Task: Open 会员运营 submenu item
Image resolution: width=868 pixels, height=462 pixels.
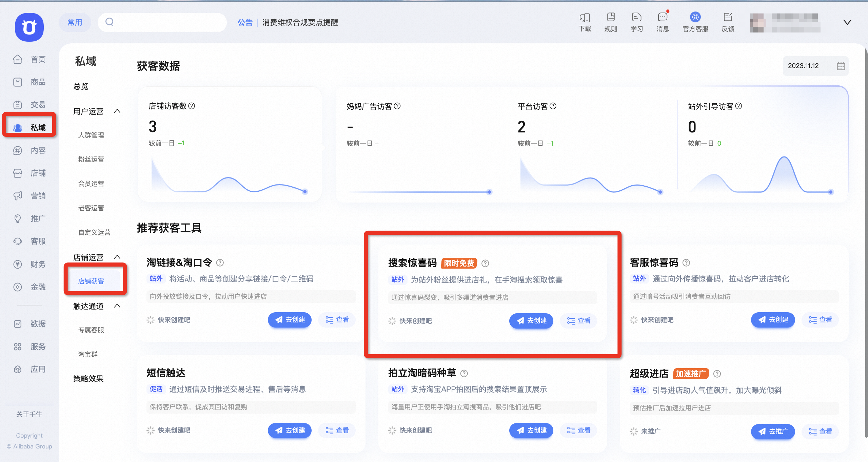Action: pos(91,184)
